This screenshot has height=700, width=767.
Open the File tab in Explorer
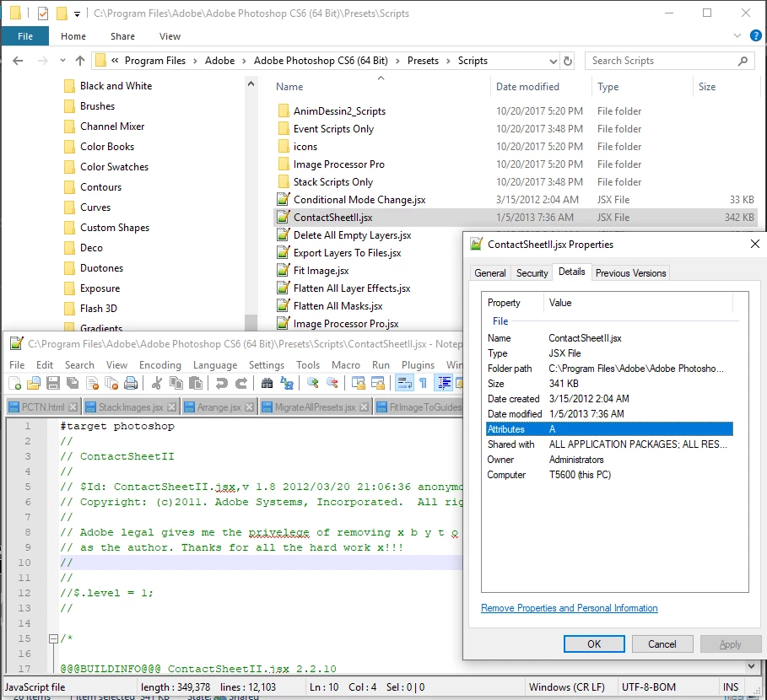(x=25, y=36)
